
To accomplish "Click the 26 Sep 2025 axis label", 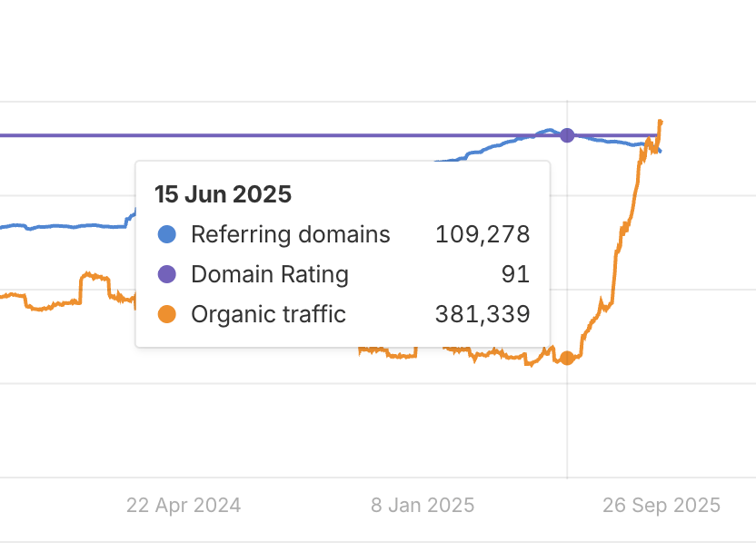I will [661, 505].
